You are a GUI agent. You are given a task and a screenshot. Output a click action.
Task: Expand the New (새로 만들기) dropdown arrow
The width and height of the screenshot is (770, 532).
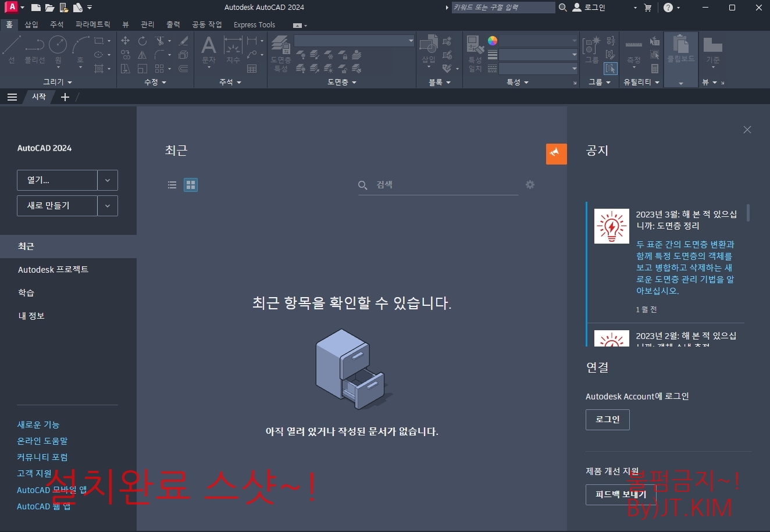pyautogui.click(x=108, y=206)
